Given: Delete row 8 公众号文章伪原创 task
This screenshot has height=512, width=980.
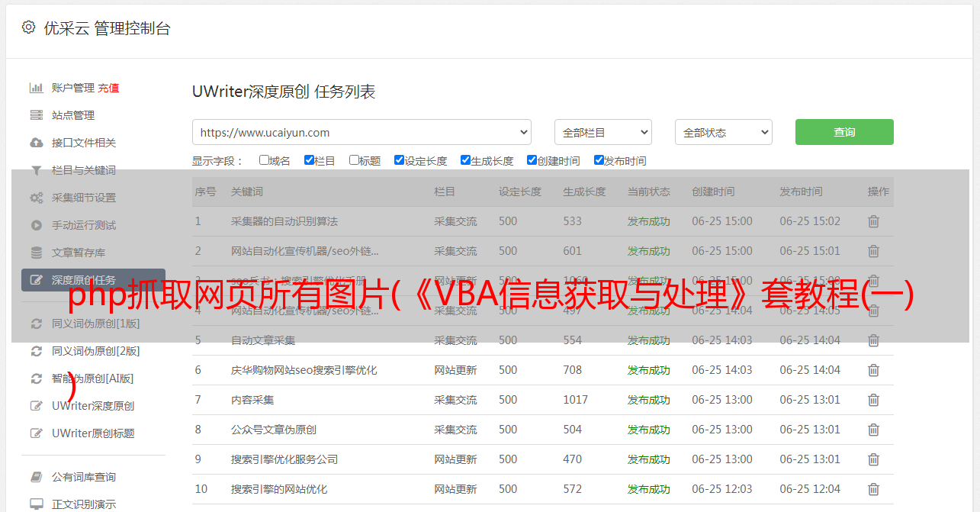Looking at the screenshot, I should click(x=873, y=430).
